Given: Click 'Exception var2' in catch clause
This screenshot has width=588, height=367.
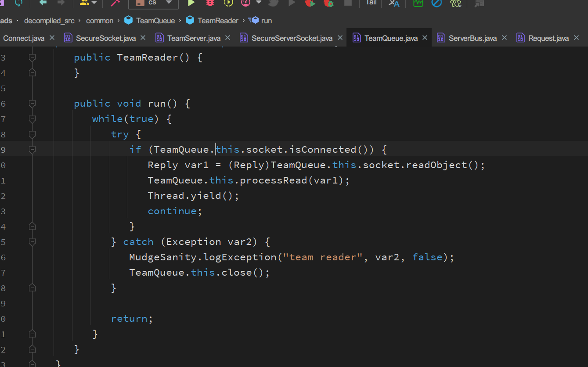Looking at the screenshot, I should pyautogui.click(x=212, y=242).
